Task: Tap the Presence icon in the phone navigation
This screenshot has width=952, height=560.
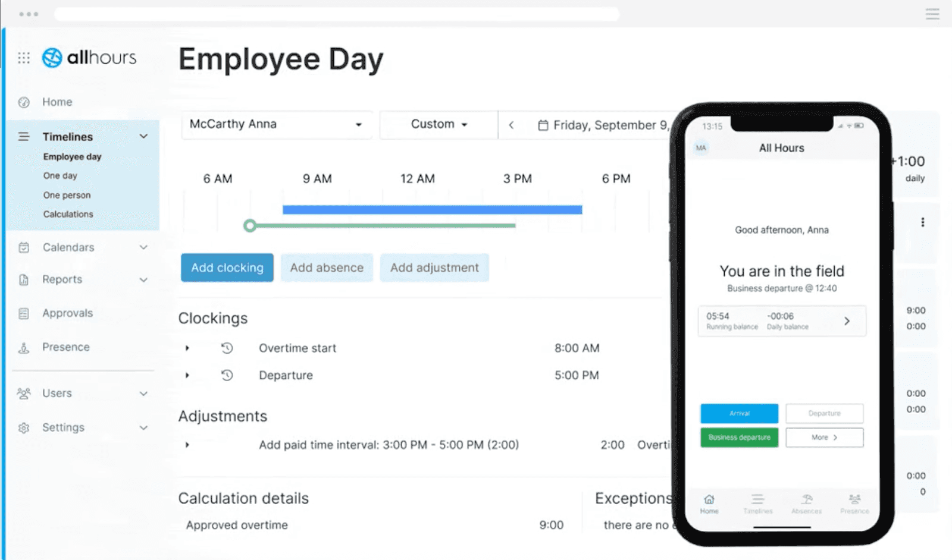Action: (x=855, y=501)
